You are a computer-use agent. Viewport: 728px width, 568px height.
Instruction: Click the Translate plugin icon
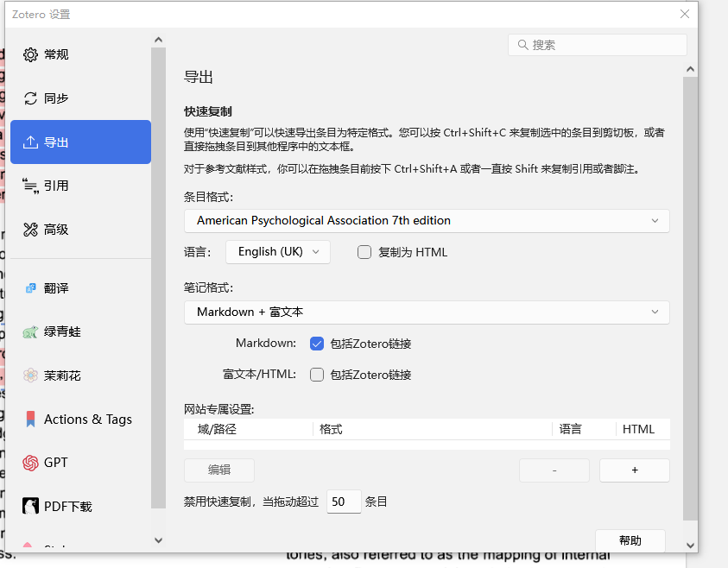pos(30,288)
